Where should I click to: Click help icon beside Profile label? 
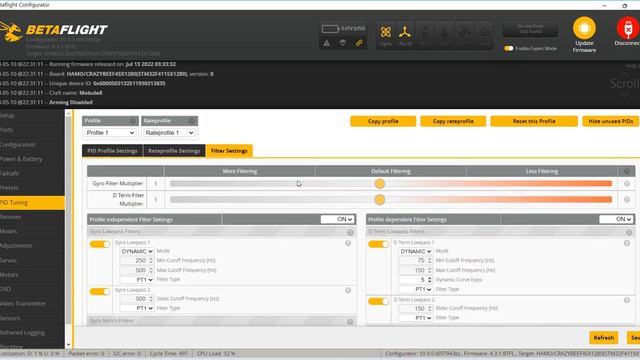[133, 121]
